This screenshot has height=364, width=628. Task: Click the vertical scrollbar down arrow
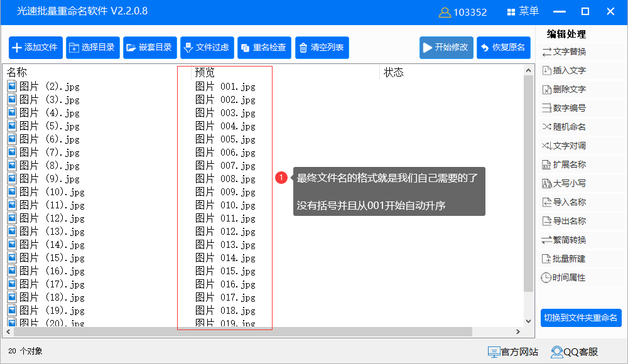528,321
